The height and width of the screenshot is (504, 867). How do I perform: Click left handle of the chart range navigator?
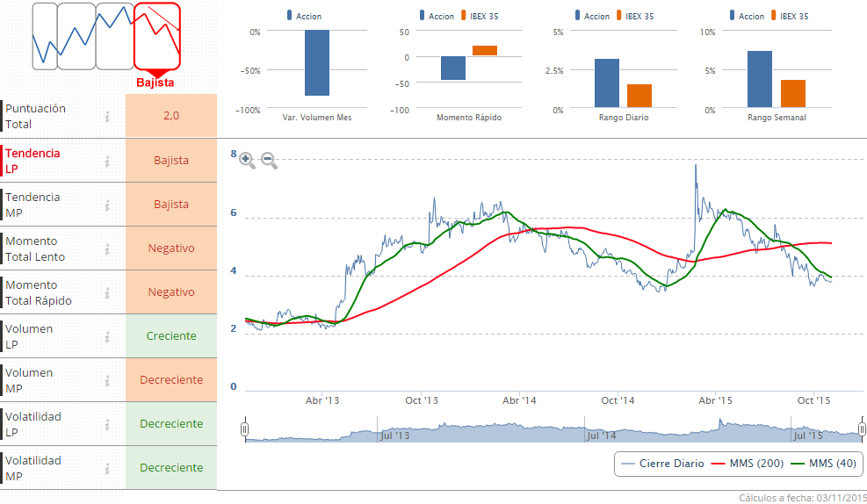tap(246, 429)
